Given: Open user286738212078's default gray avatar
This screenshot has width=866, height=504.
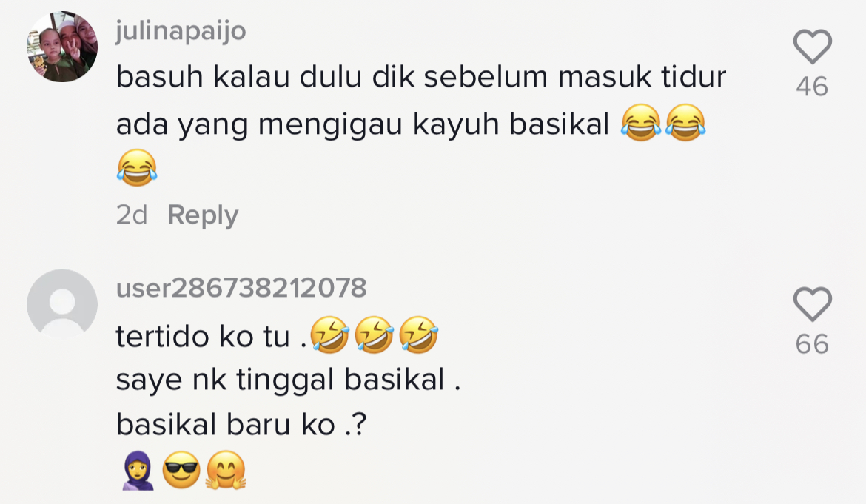Looking at the screenshot, I should coord(62,304).
